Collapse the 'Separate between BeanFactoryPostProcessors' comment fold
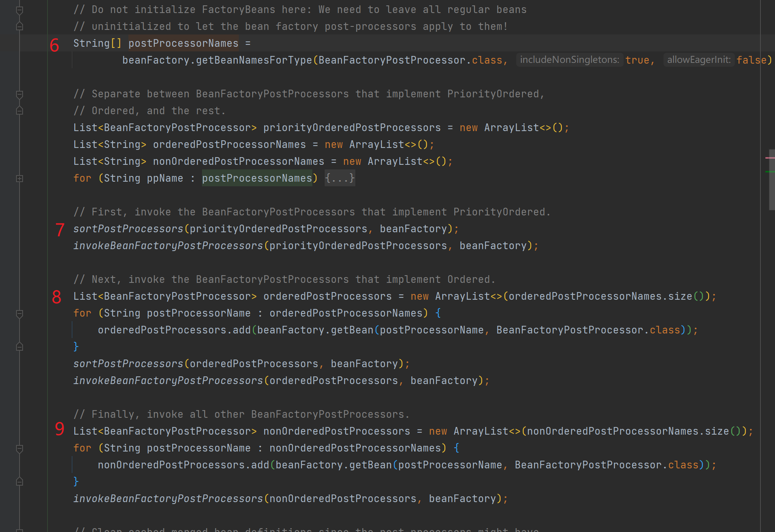Viewport: 775px width, 532px height. pyautogui.click(x=20, y=94)
